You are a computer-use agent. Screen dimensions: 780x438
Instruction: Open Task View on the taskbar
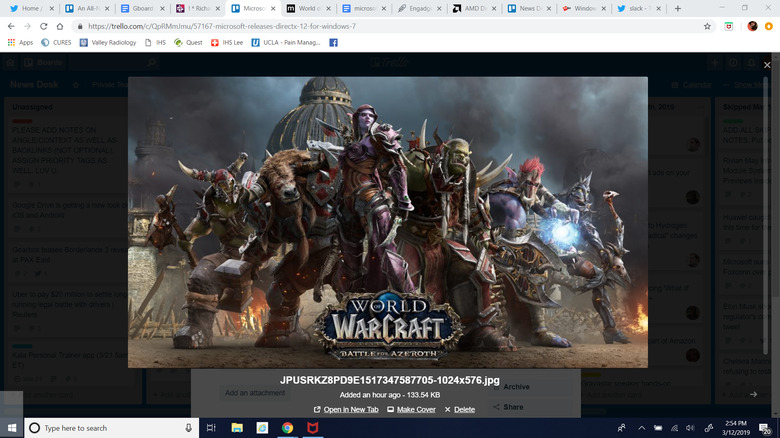tap(211, 428)
